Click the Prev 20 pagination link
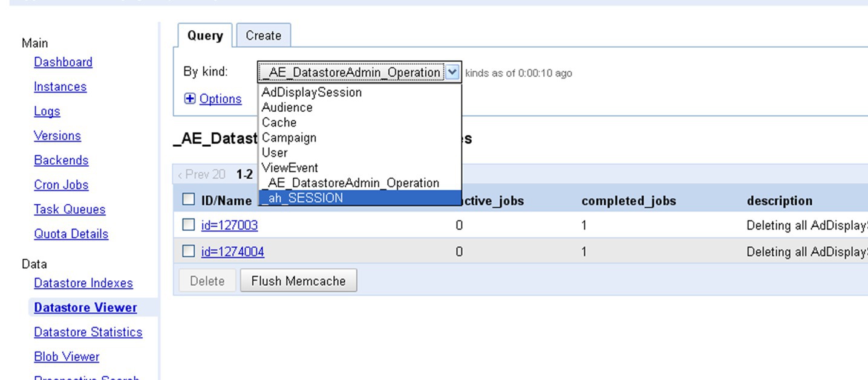 tap(202, 175)
